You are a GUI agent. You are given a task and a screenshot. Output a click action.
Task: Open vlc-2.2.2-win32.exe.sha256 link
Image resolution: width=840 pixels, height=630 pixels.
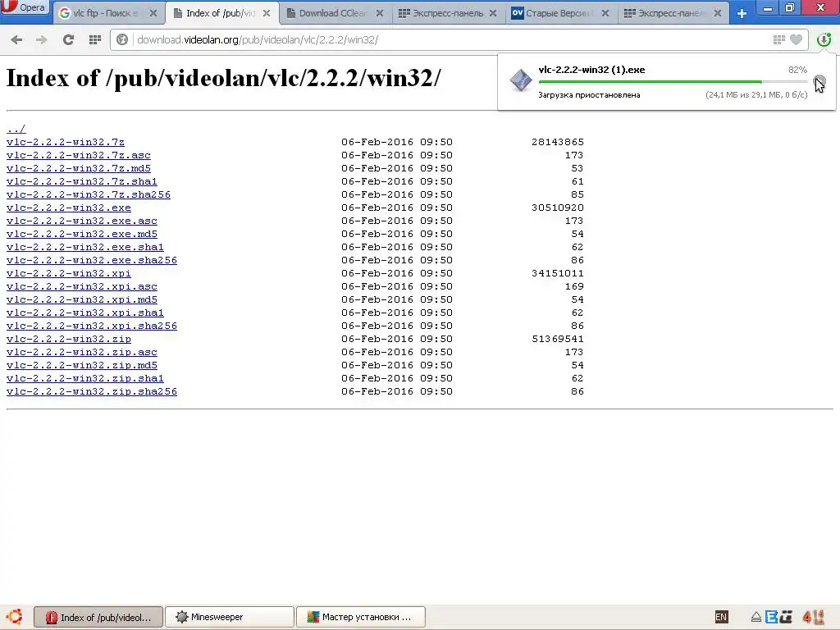[92, 260]
